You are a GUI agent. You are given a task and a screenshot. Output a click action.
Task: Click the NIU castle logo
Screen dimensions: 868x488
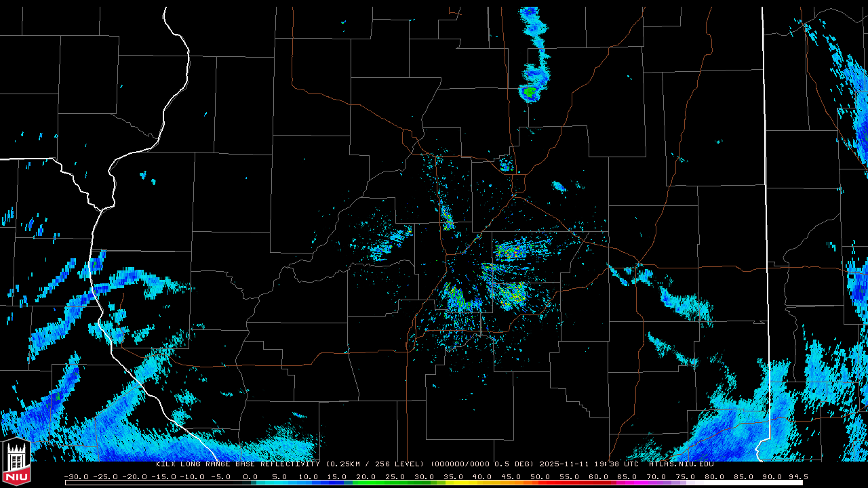pyautogui.click(x=16, y=461)
